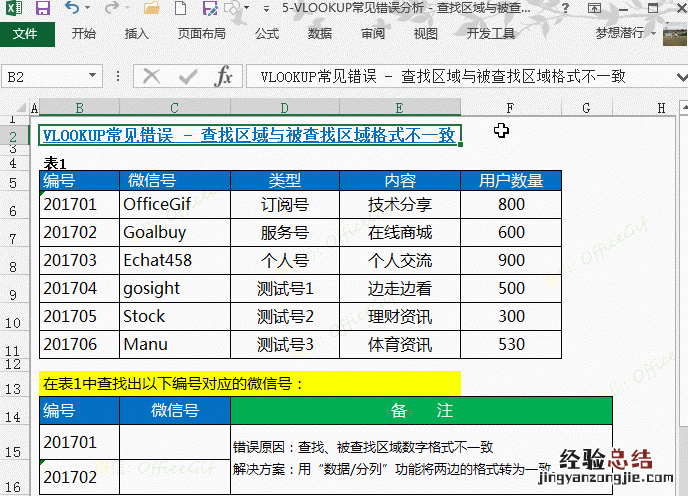Click the Excel application icon in title bar

14,9
